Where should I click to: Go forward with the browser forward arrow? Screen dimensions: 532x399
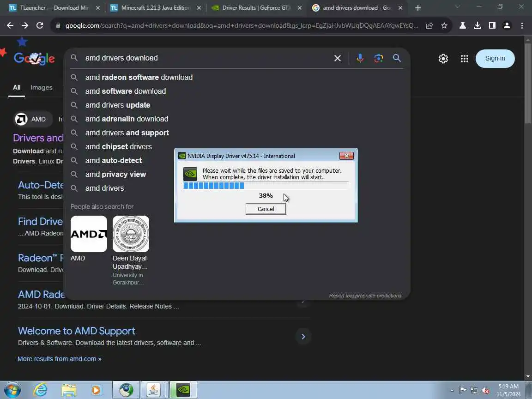[25, 25]
